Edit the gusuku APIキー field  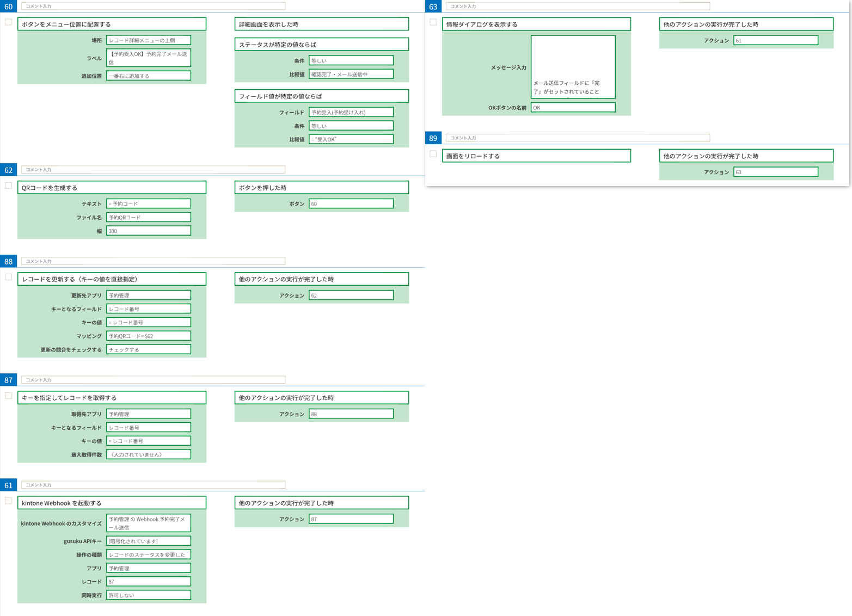tap(149, 541)
